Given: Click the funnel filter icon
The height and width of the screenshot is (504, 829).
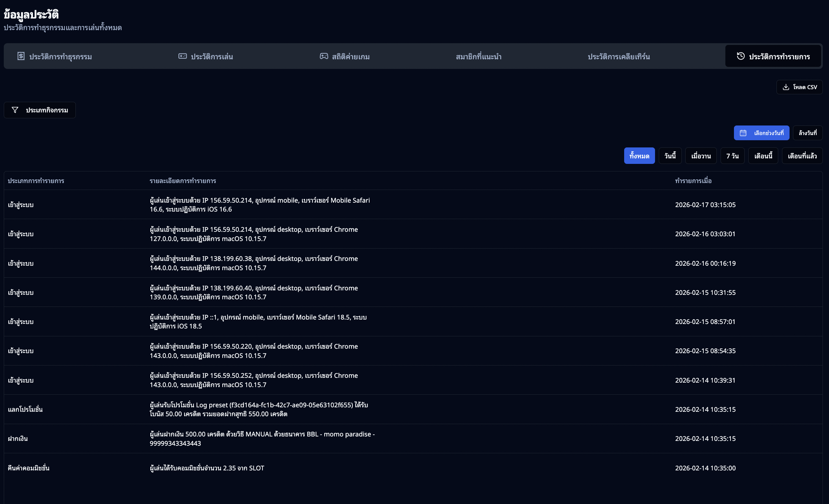Looking at the screenshot, I should point(15,110).
